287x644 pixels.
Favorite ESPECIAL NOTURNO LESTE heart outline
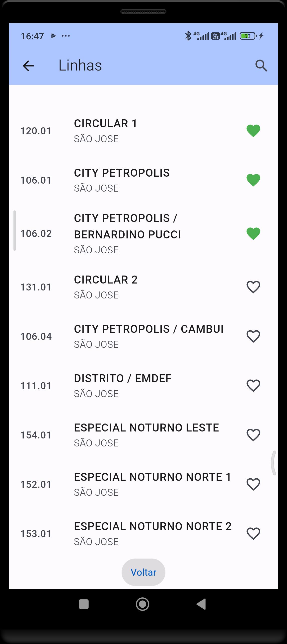[253, 435]
